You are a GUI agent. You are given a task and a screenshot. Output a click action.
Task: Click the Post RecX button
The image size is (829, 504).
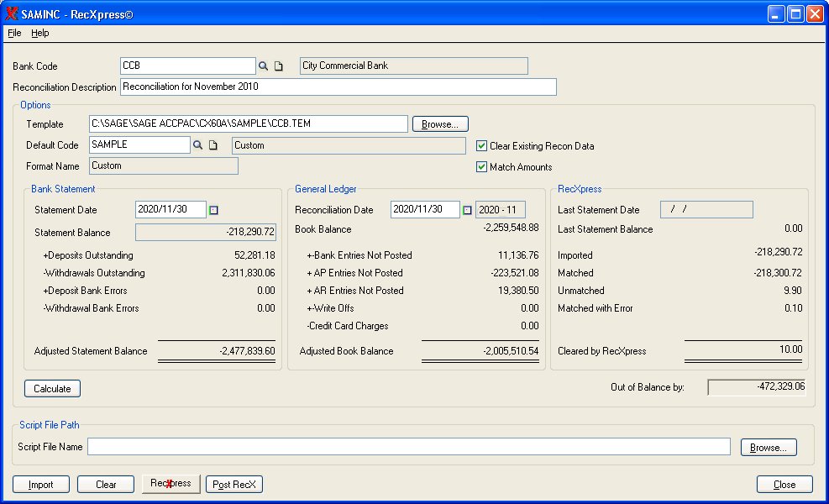(x=234, y=485)
